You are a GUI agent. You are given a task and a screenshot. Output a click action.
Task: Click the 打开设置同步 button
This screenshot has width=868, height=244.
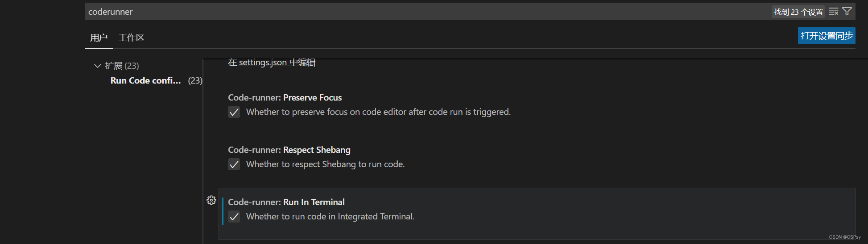point(827,36)
